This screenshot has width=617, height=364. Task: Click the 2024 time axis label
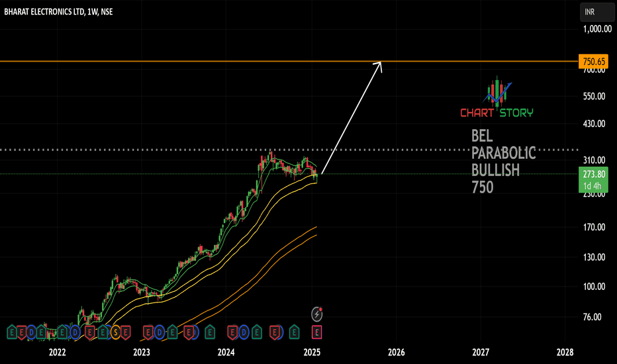point(226,352)
